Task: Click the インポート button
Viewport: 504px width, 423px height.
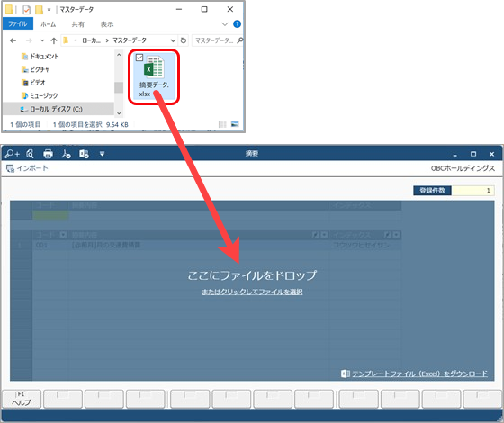Action: point(27,168)
